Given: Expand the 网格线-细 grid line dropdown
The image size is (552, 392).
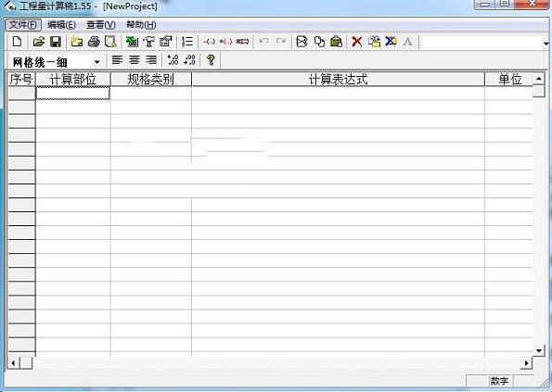Looking at the screenshot, I should coord(96,63).
